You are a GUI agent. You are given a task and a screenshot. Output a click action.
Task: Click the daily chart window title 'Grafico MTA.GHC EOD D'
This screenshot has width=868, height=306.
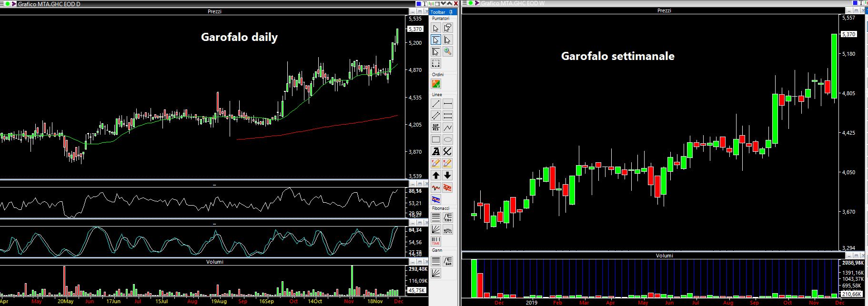click(49, 4)
